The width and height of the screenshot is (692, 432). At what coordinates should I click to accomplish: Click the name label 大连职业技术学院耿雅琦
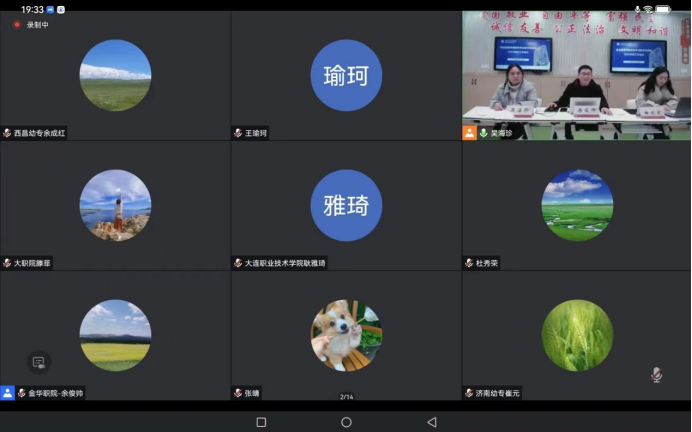coord(285,263)
